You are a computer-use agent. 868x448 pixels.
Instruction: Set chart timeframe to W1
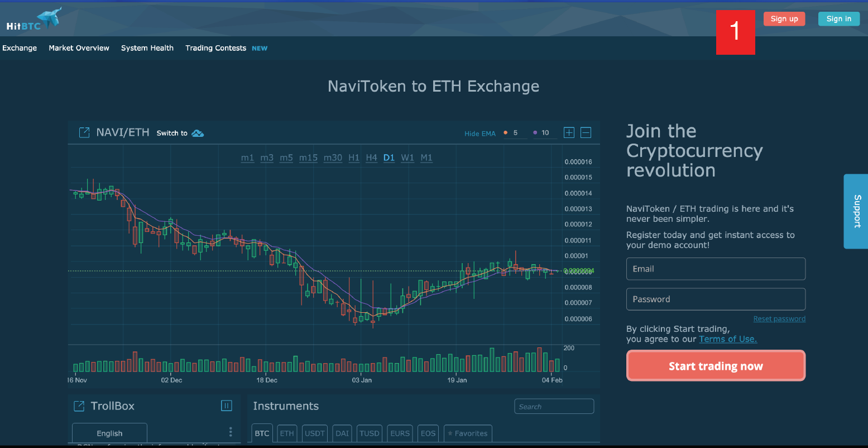point(407,158)
